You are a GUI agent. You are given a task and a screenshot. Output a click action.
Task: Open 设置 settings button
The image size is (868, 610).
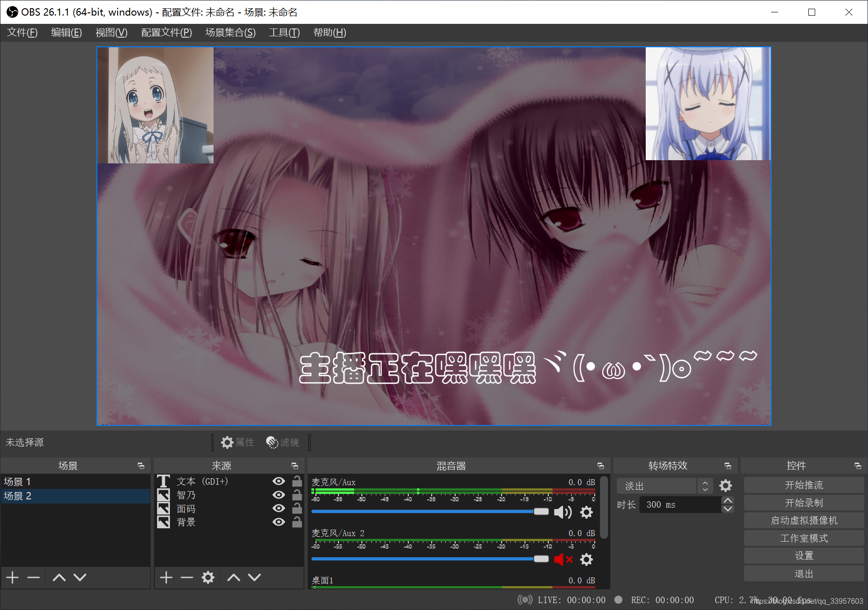click(804, 556)
